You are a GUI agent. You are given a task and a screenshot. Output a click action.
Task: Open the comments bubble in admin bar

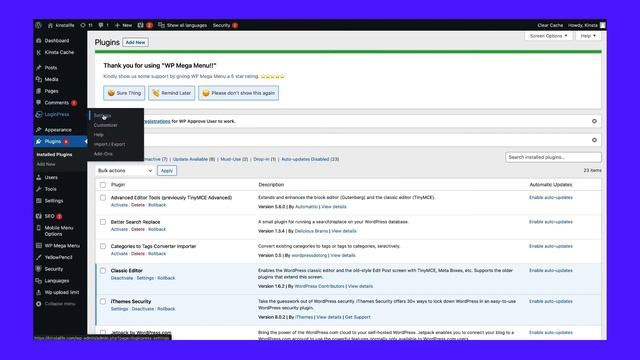coord(104,25)
